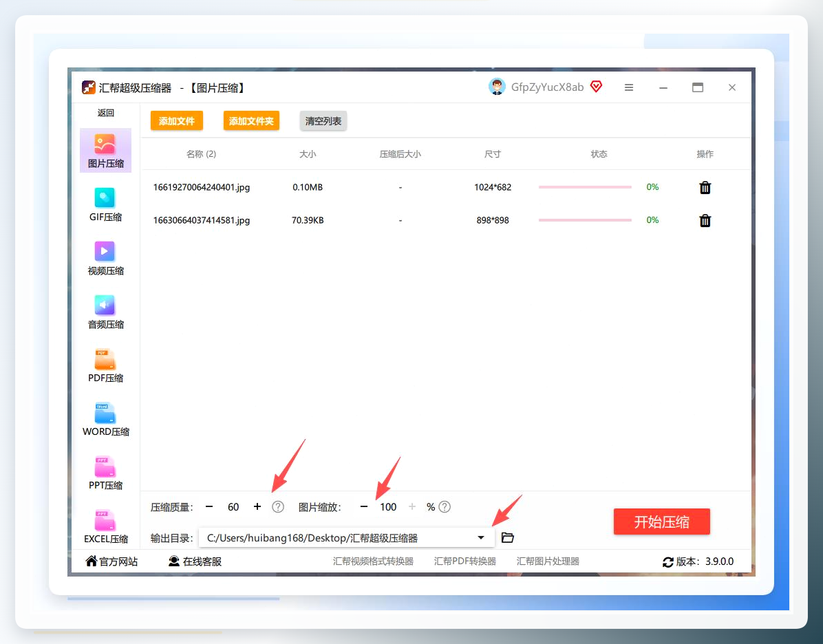Click version text 3.9.0.0
Viewport: 823px width, 644px height.
pos(720,561)
